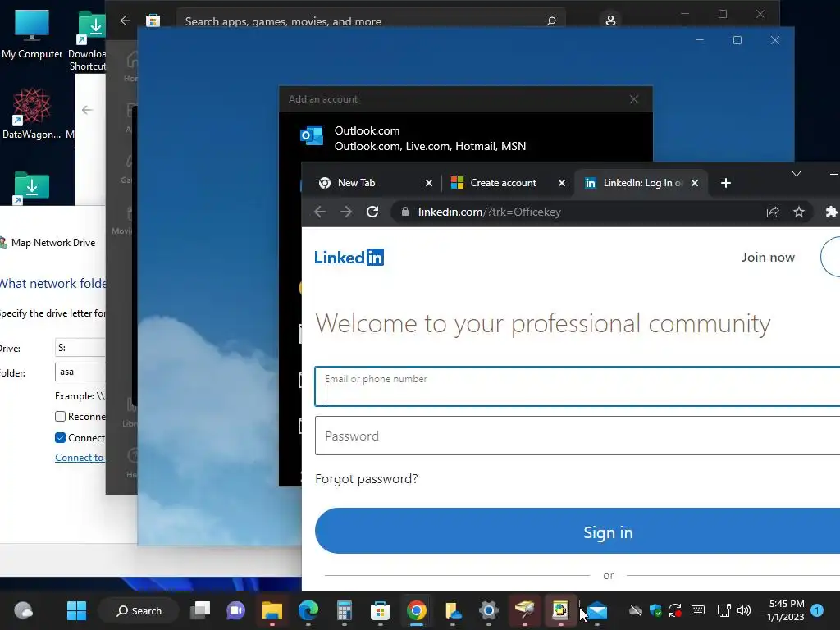This screenshot has height=630, width=840.
Task: Open the weather widget on the taskbar
Action: click(x=23, y=610)
